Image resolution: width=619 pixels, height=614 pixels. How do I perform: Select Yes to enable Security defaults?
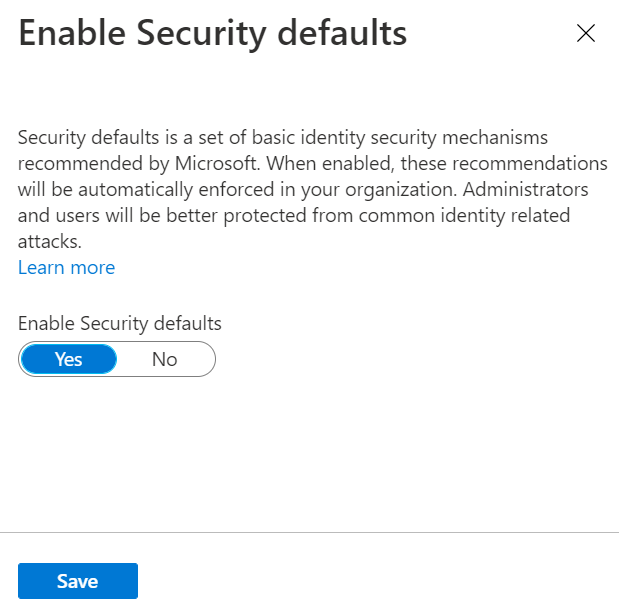(x=69, y=359)
